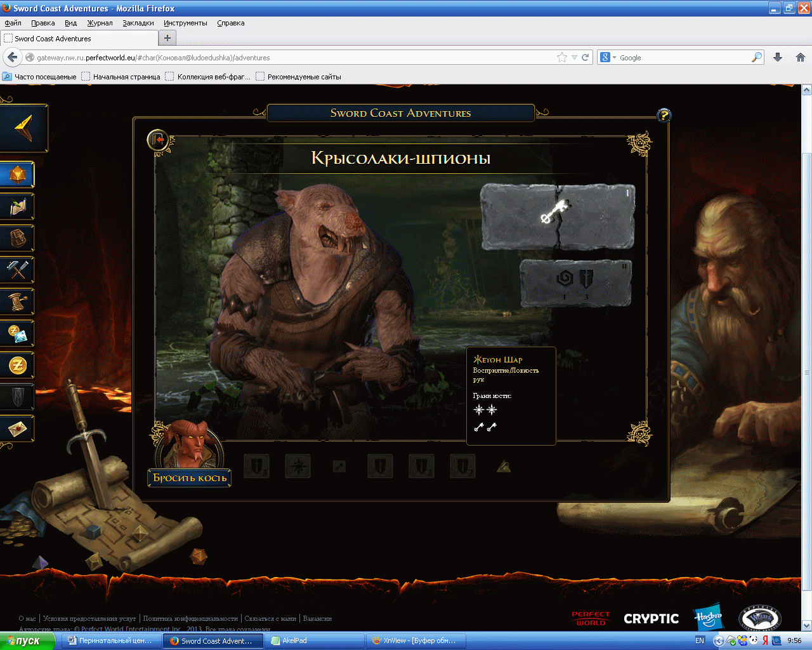The height and width of the screenshot is (650, 812).
Task: Open the Свяжитесь с нами link
Action: pos(270,618)
